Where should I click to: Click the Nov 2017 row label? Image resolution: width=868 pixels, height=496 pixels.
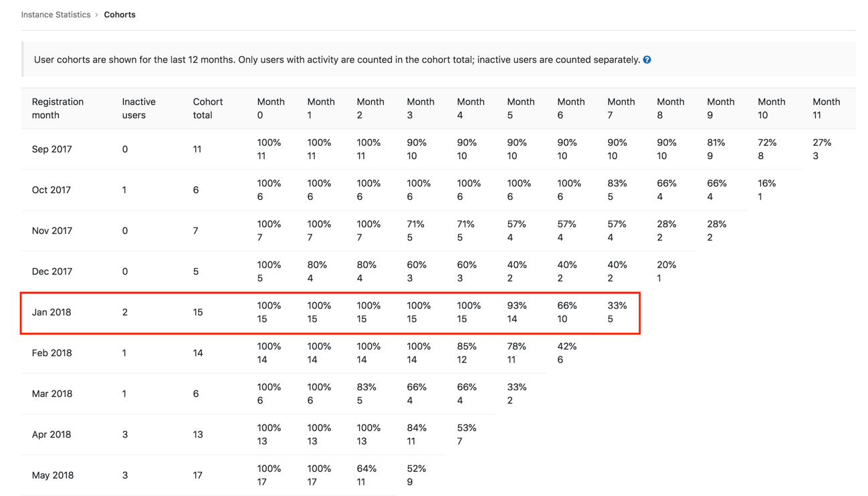[53, 231]
